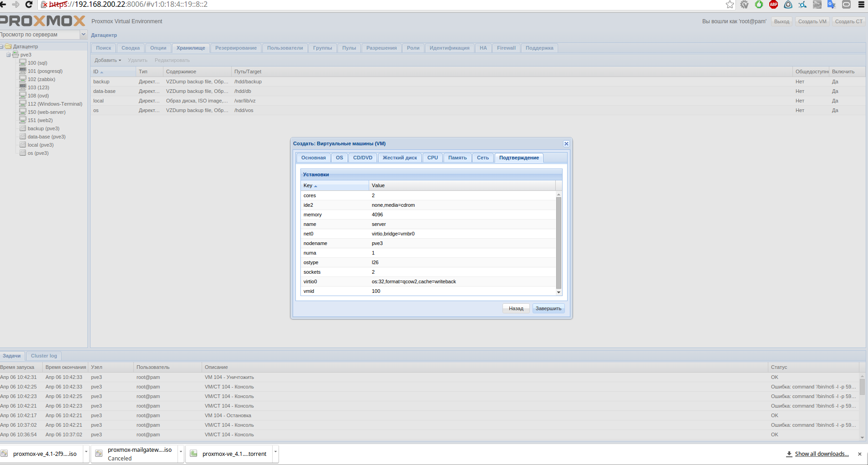Sort settings by the Key column header
Screen dimensions: 868x465
pyautogui.click(x=335, y=185)
